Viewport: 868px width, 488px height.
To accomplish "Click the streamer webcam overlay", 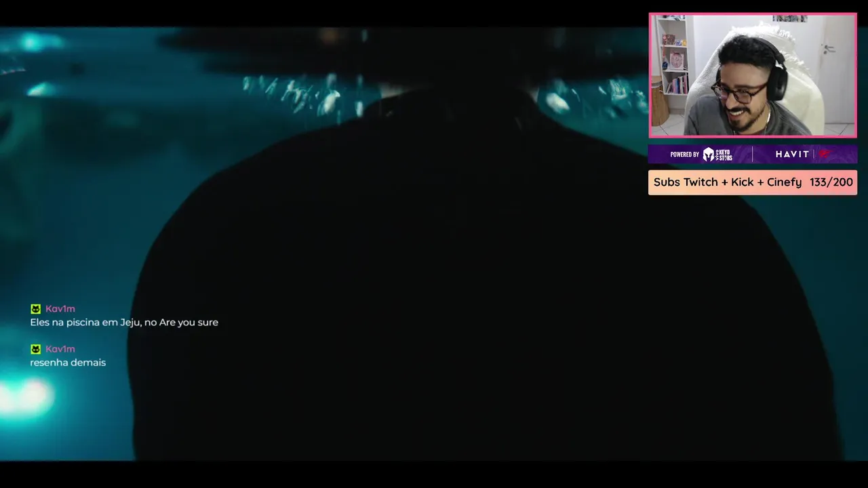I will (x=753, y=75).
